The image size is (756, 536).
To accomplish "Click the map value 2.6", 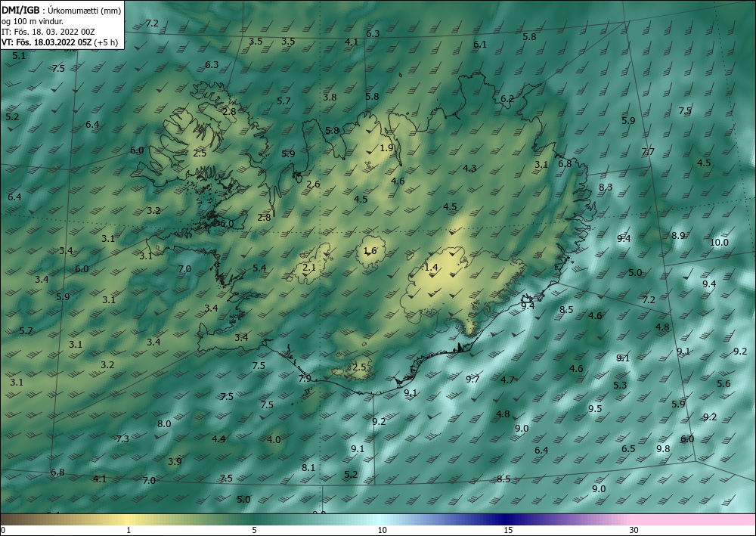I will (x=313, y=184).
